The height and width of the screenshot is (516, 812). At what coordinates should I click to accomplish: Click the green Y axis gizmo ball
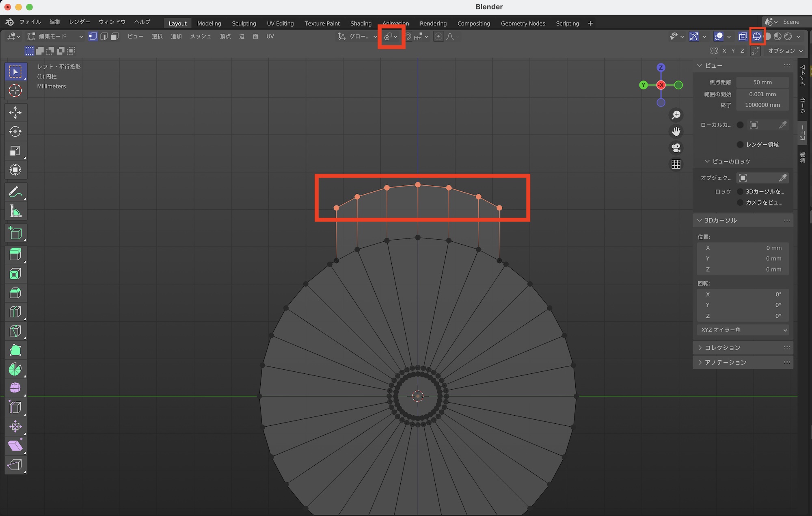pos(644,85)
